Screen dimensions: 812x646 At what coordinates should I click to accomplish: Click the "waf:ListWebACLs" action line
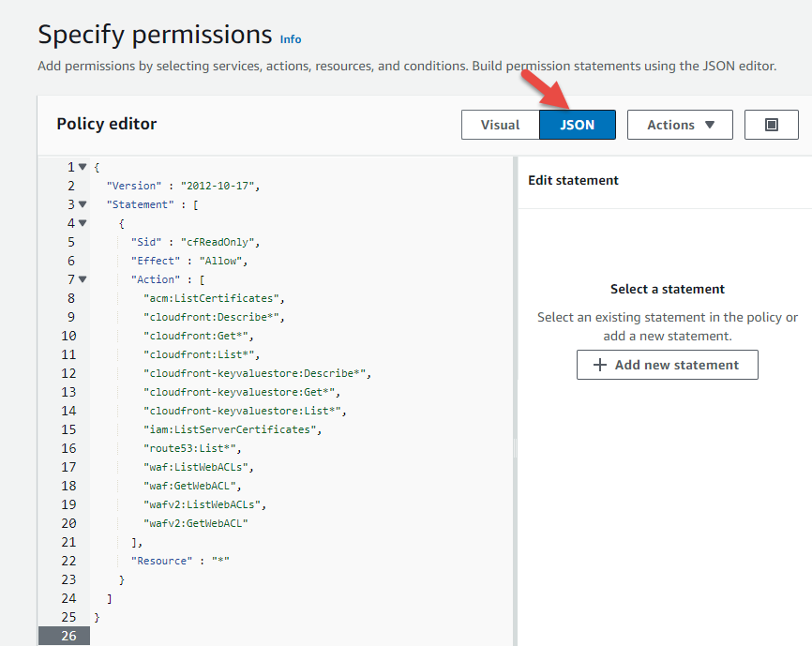pyautogui.click(x=196, y=468)
